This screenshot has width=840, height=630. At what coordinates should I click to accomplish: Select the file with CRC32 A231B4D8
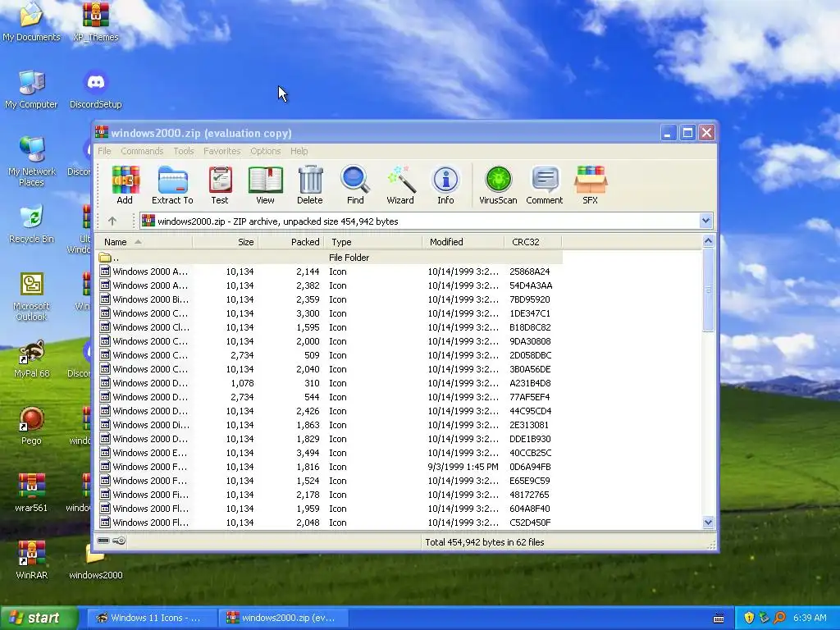[330, 383]
